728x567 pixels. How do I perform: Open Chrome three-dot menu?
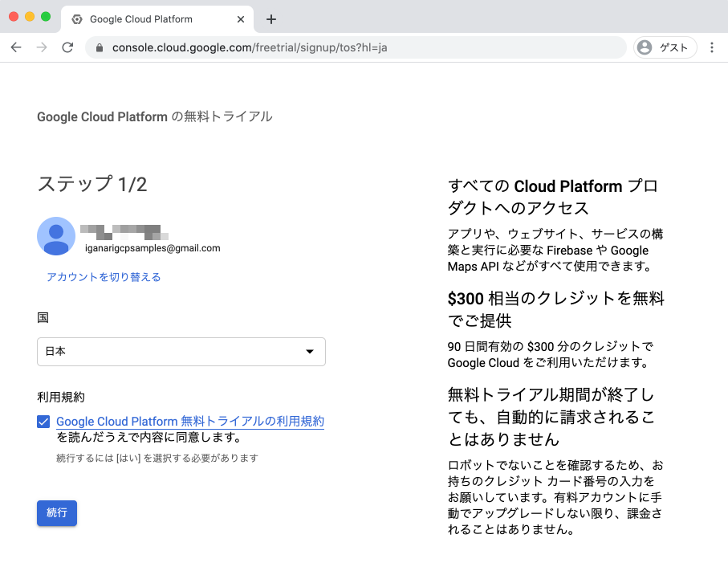tap(712, 47)
